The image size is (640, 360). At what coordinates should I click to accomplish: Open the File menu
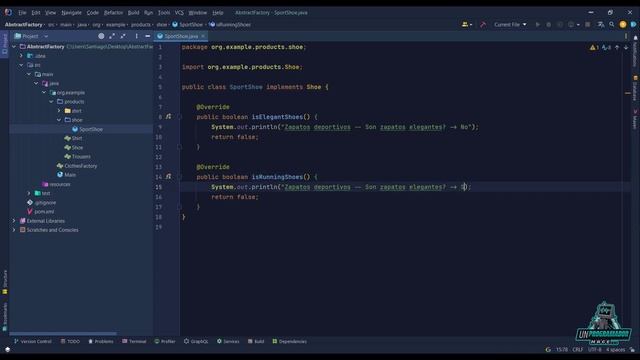(x=22, y=13)
